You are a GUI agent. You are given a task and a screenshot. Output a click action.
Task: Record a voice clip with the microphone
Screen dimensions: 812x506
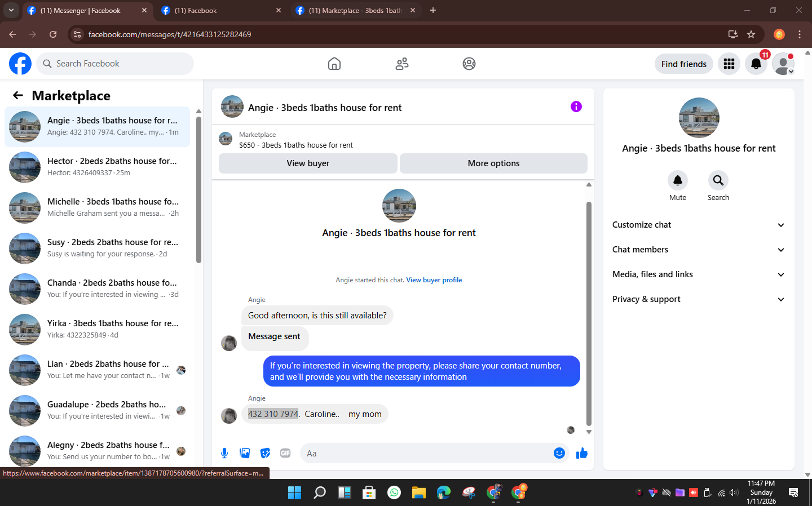224,453
